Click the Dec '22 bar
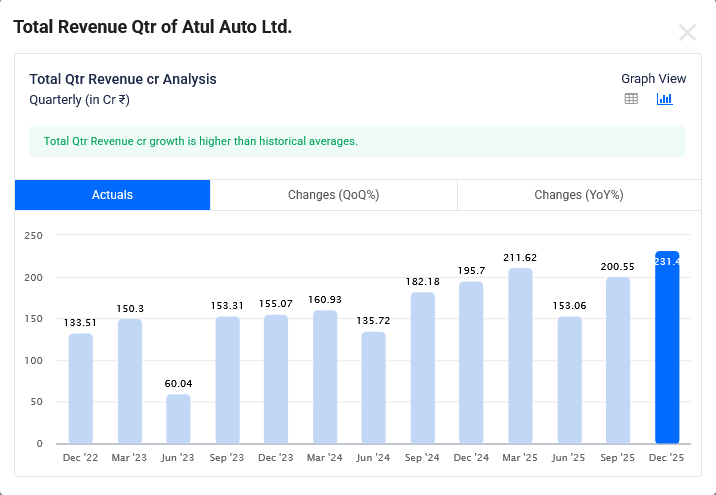 81,388
